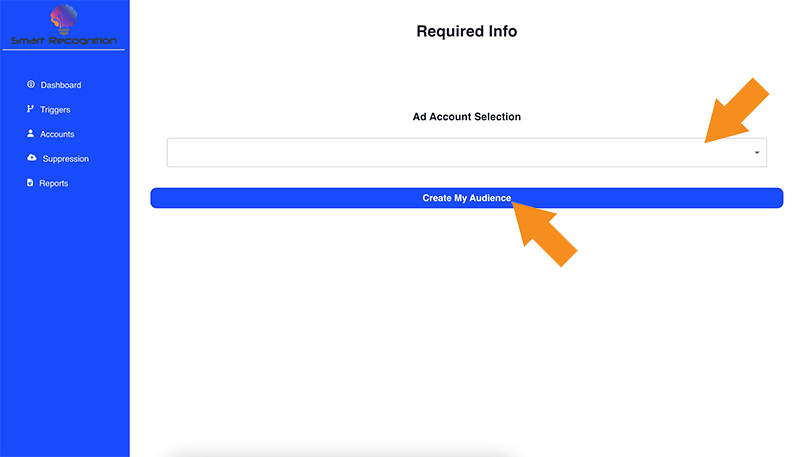Expand the Ad Account dropdown arrow
This screenshot has width=800, height=457.
click(x=757, y=153)
